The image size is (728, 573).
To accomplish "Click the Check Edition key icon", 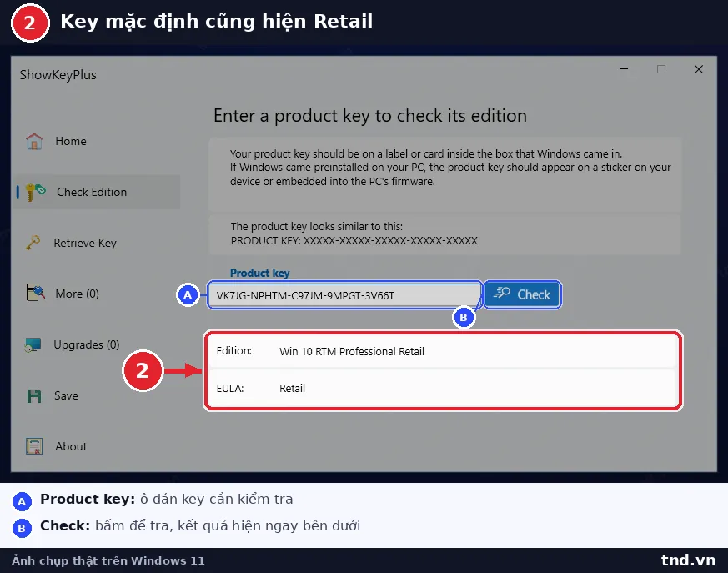I will pos(35,192).
